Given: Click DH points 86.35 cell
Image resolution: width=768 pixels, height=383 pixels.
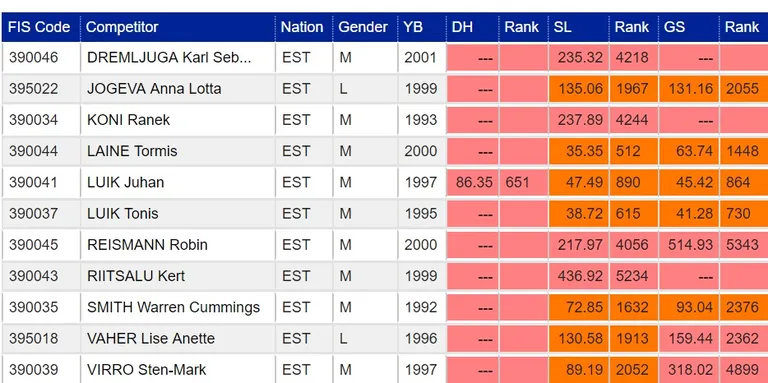Looking at the screenshot, I should (474, 182).
